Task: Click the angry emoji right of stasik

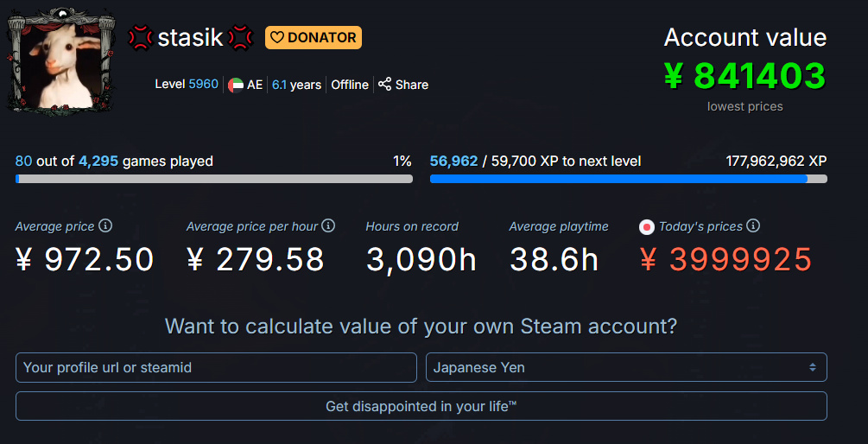Action: [240, 38]
